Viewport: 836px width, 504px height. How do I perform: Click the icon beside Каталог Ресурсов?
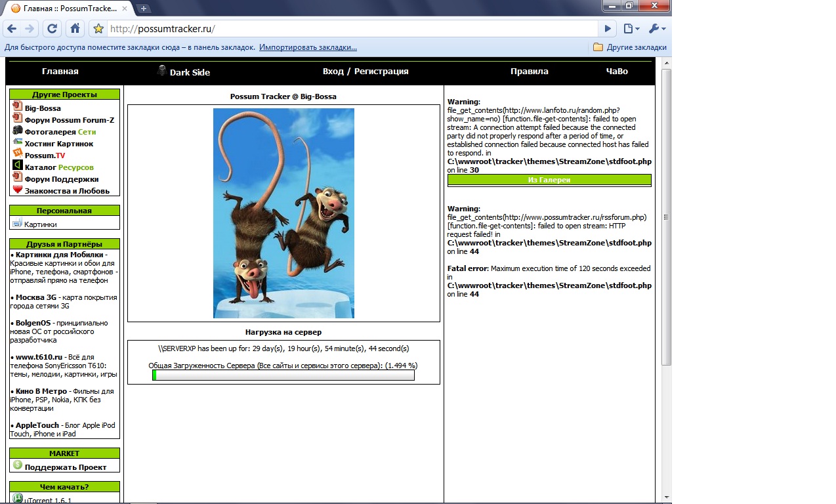point(18,165)
